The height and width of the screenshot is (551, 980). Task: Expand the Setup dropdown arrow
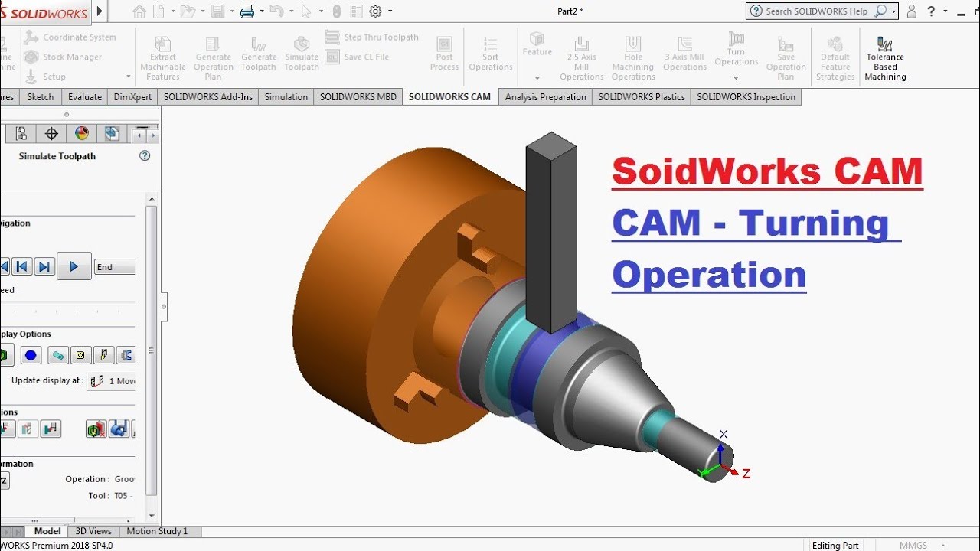pyautogui.click(x=128, y=77)
